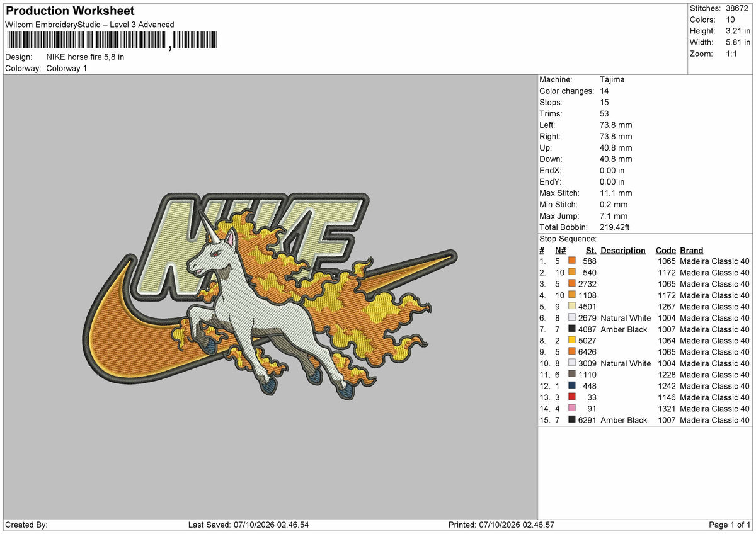Viewport: 756px width, 534px height.
Task: Click the EndX value 0.00 in
Action: 612,170
